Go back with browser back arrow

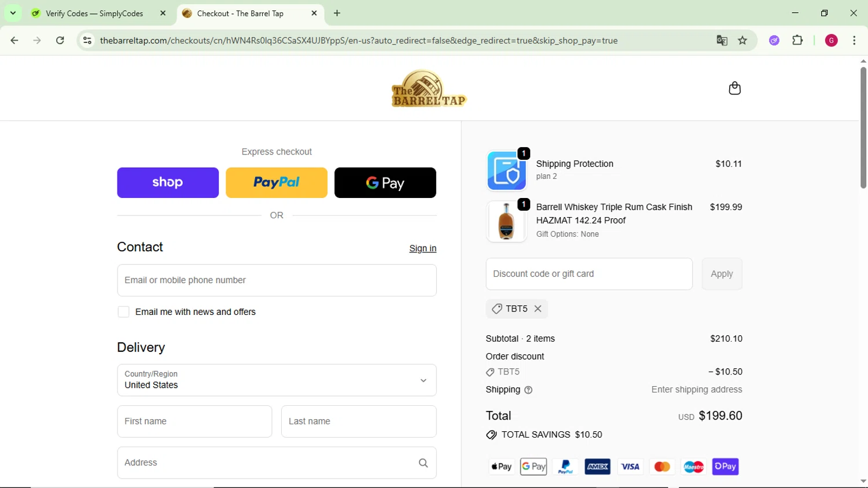click(x=14, y=41)
